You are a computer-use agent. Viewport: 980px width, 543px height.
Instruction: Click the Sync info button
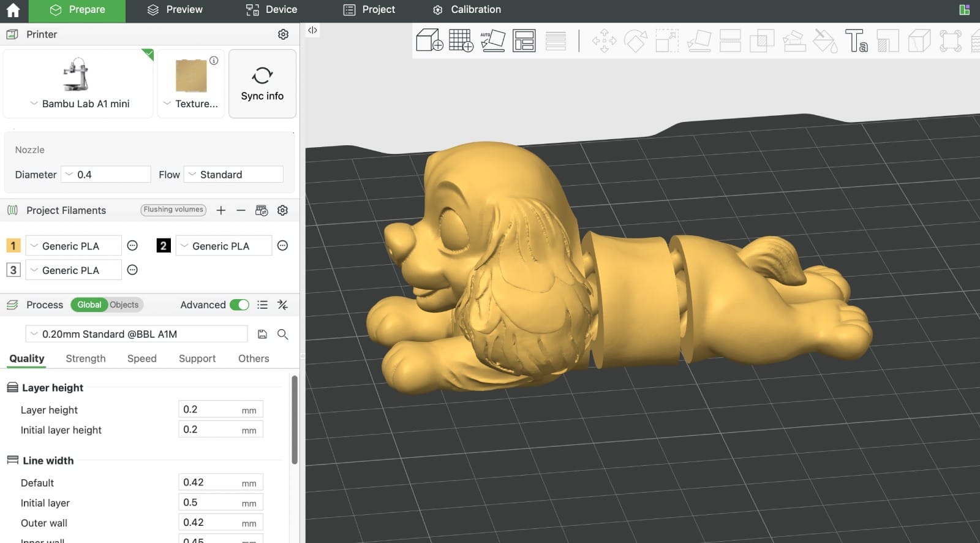pos(262,84)
